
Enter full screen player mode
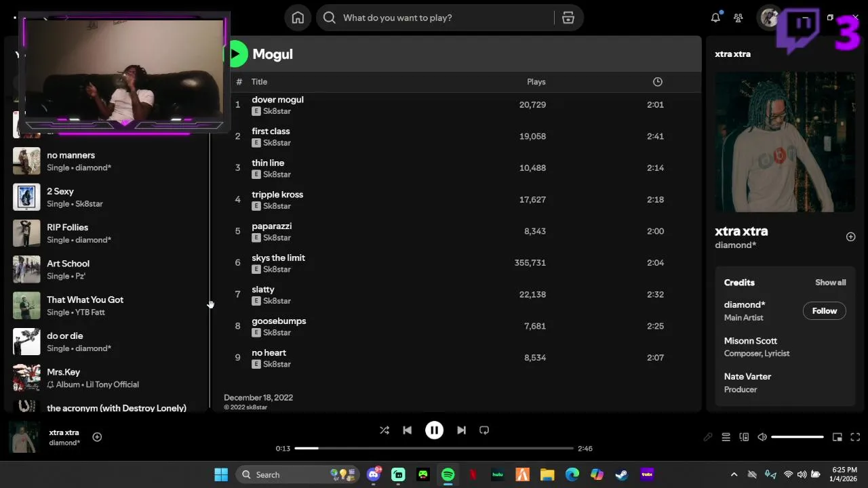(x=855, y=437)
